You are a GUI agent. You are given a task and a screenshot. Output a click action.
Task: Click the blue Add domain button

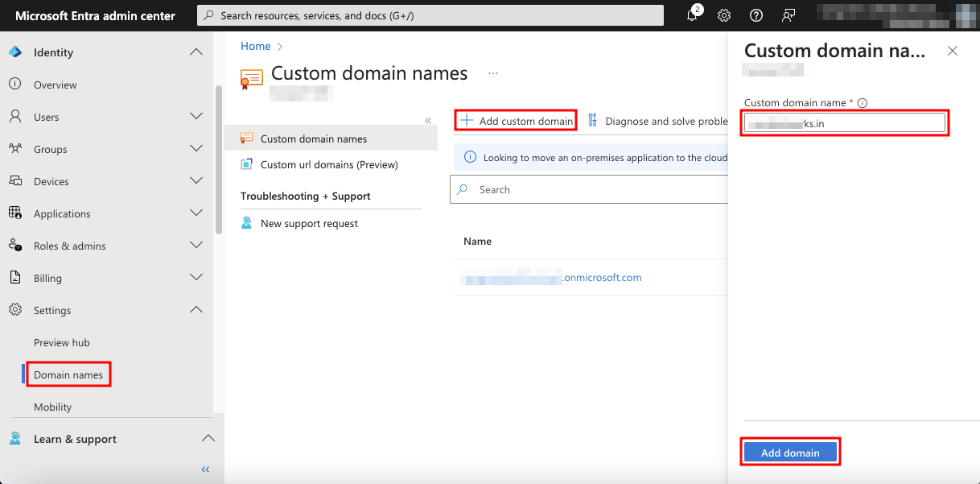coord(790,453)
